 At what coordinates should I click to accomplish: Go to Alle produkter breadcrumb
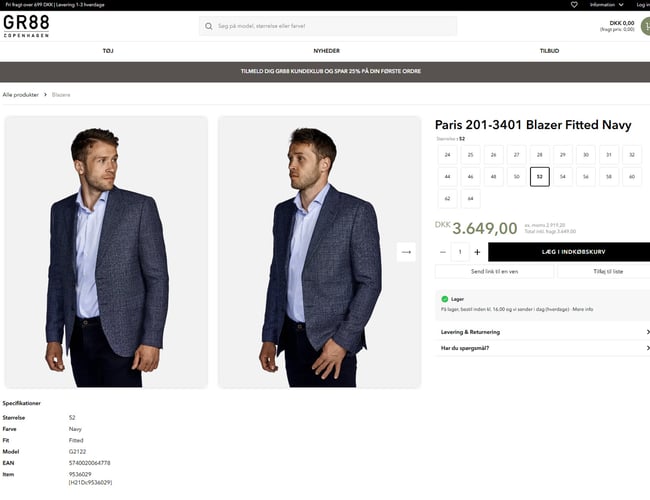click(x=21, y=95)
